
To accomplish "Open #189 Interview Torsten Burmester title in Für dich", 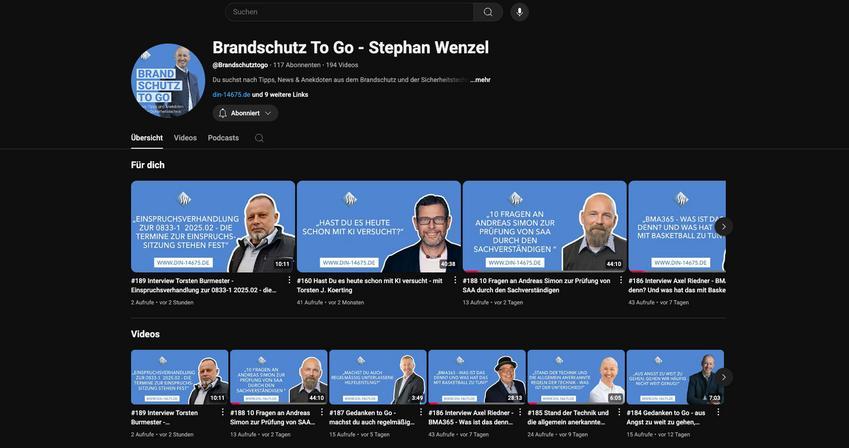I will [205, 285].
